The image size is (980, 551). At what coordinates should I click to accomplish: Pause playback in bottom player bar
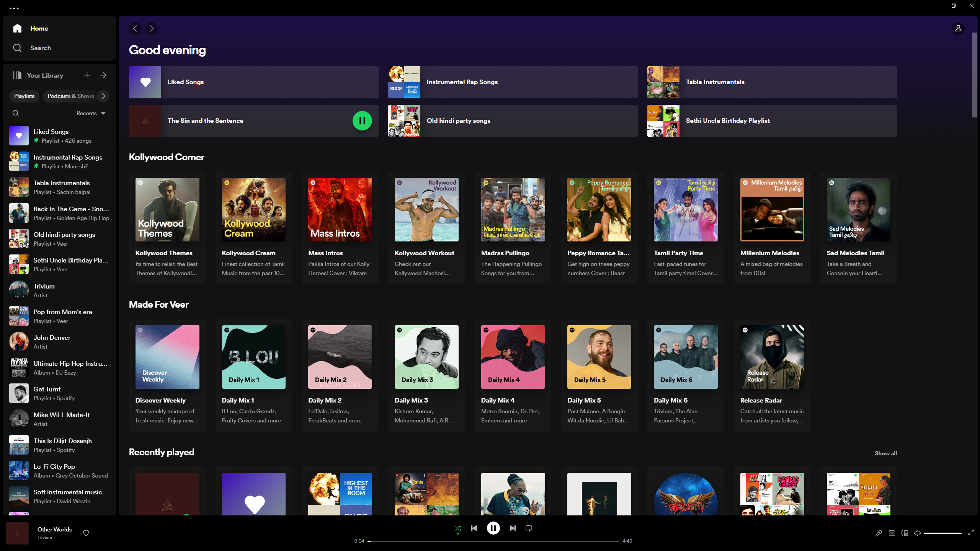[x=493, y=528]
